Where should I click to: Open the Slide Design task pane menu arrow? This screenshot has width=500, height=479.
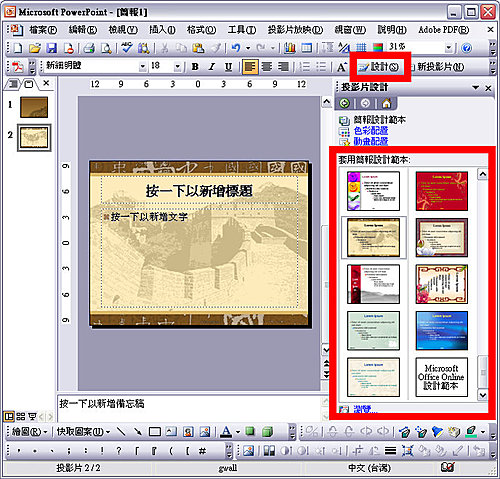(476, 88)
